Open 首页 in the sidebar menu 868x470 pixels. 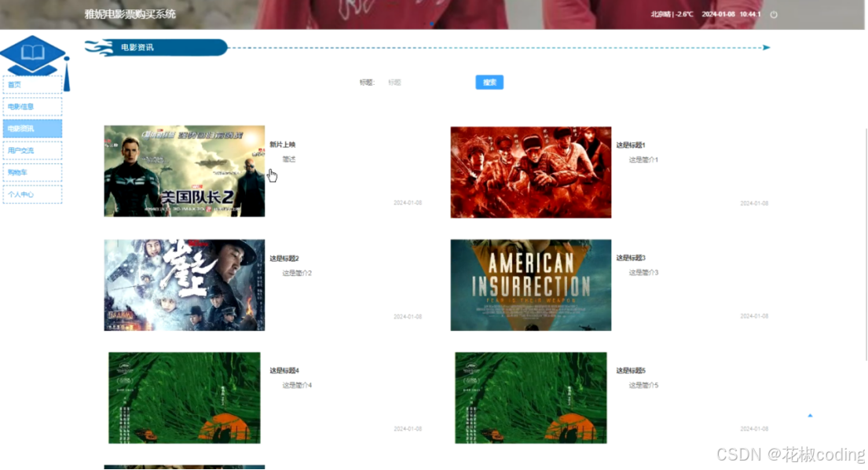tap(33, 85)
